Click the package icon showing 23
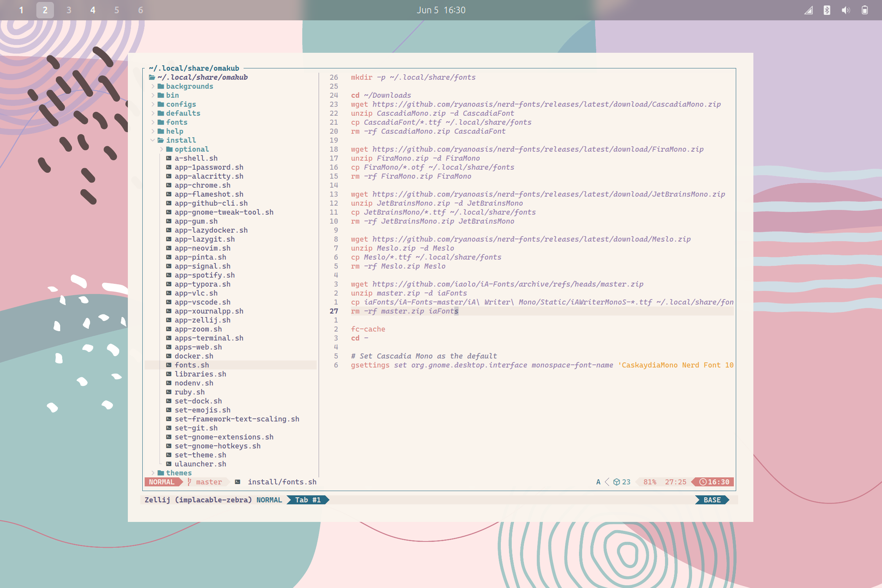 coord(617,482)
